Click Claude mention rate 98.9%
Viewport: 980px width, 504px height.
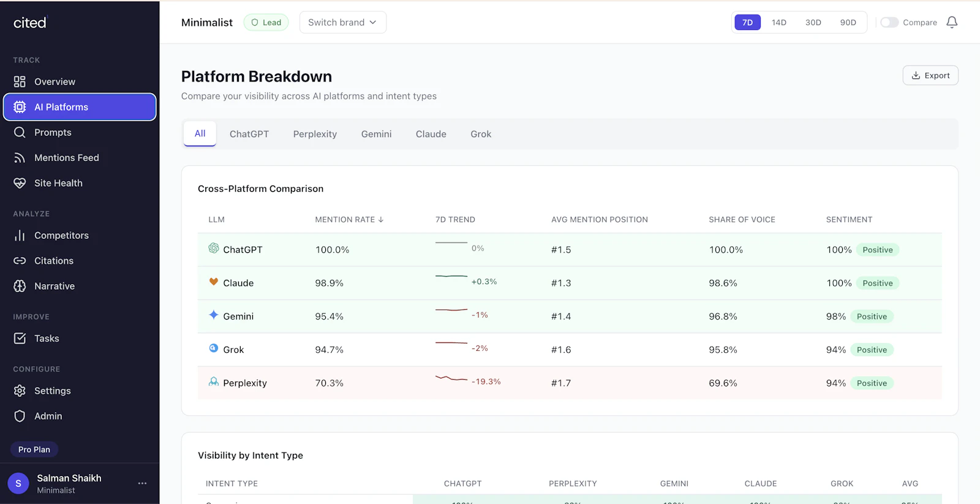point(330,283)
